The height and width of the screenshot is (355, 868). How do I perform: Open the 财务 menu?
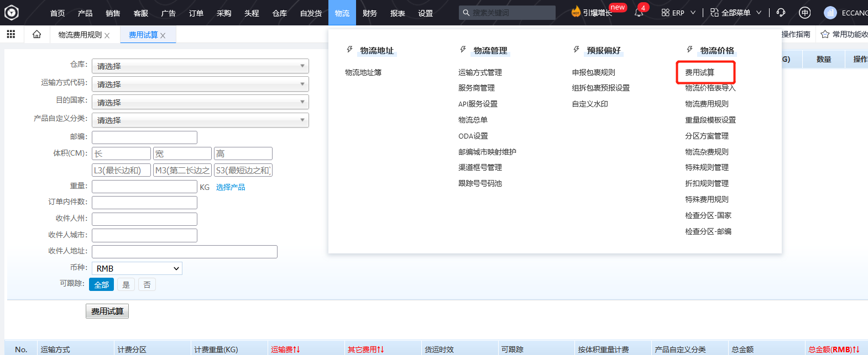tap(370, 13)
